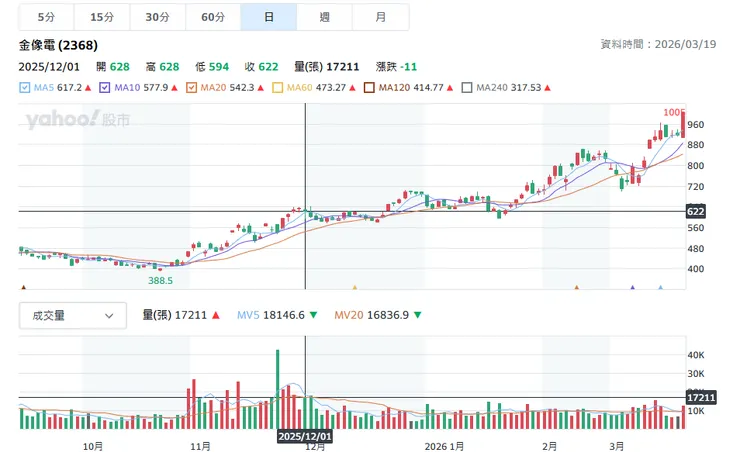
Task: Enable the MA60 moving average checkbox
Action: pyautogui.click(x=278, y=88)
